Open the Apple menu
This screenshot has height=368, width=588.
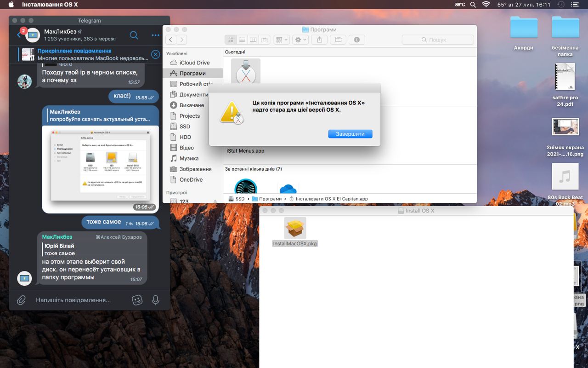click(x=11, y=5)
